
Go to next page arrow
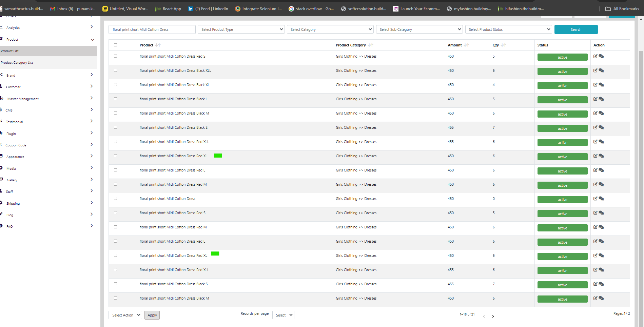pyautogui.click(x=493, y=316)
